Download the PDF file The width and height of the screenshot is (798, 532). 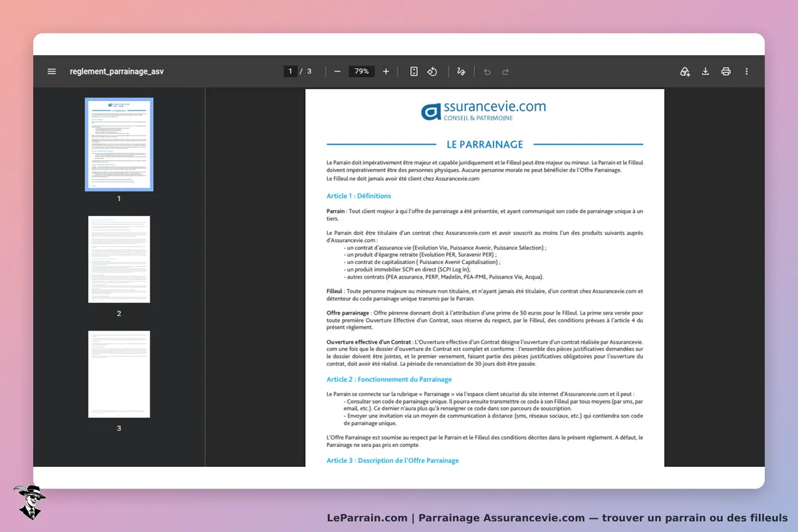coord(706,71)
